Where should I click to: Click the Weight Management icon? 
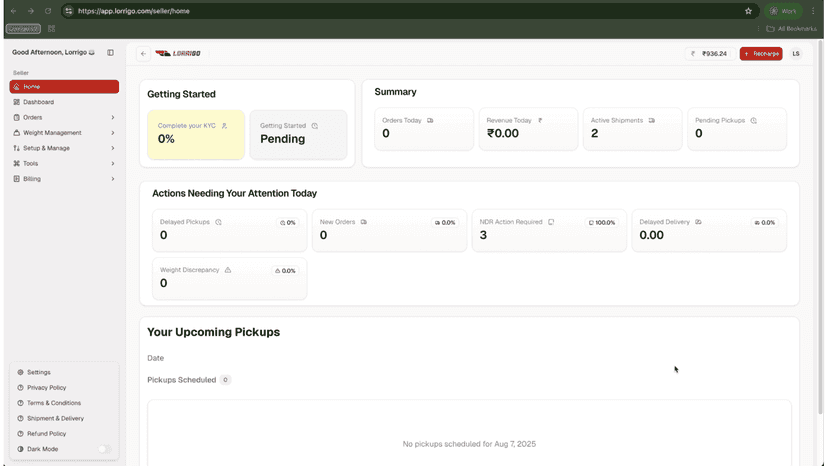(16, 133)
